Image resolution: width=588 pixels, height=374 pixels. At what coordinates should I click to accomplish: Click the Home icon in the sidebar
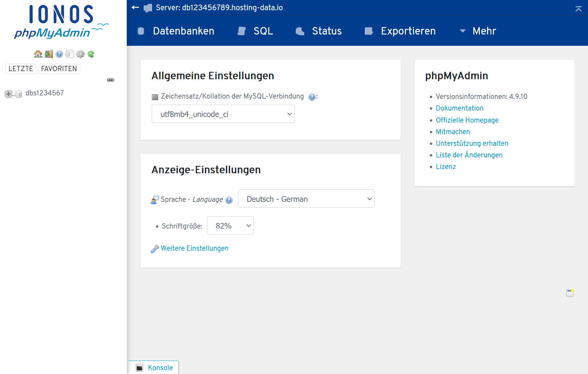click(38, 54)
